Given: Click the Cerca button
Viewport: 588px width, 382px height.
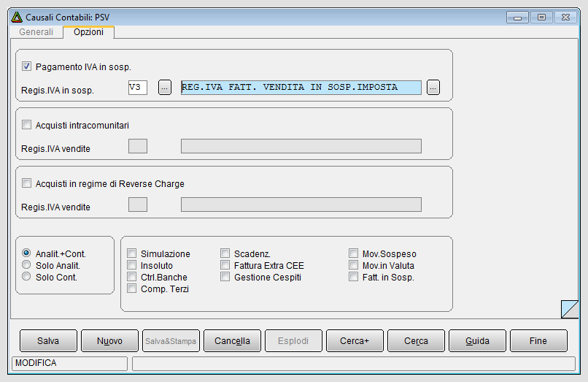Looking at the screenshot, I should (417, 340).
